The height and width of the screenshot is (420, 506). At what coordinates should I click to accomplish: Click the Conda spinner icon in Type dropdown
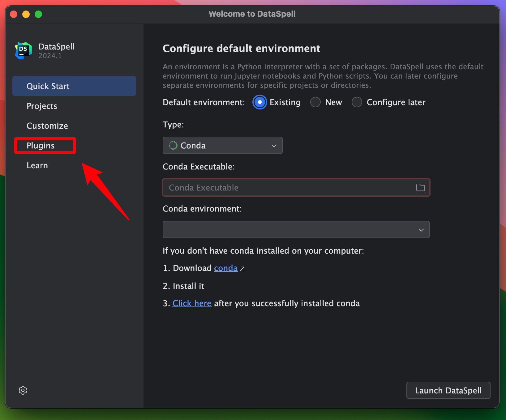pyautogui.click(x=173, y=145)
